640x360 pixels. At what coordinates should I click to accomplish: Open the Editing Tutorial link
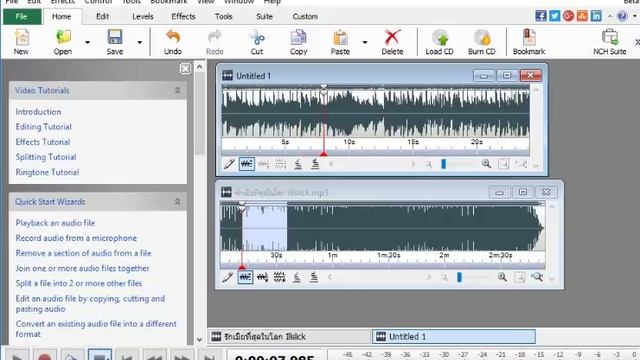44,127
